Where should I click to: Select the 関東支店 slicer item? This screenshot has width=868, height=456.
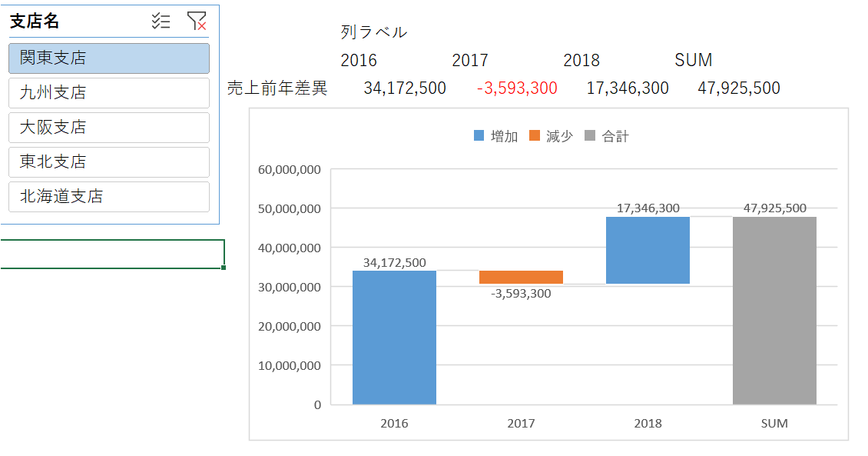coord(108,58)
